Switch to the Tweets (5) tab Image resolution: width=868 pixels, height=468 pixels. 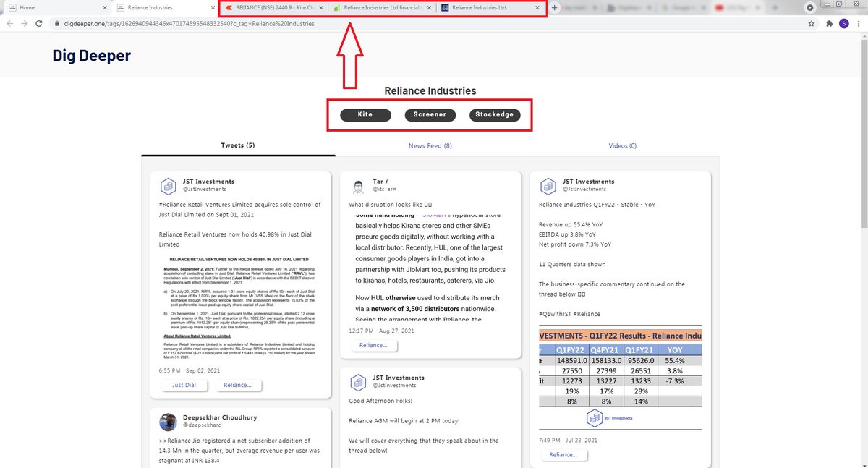(238, 145)
